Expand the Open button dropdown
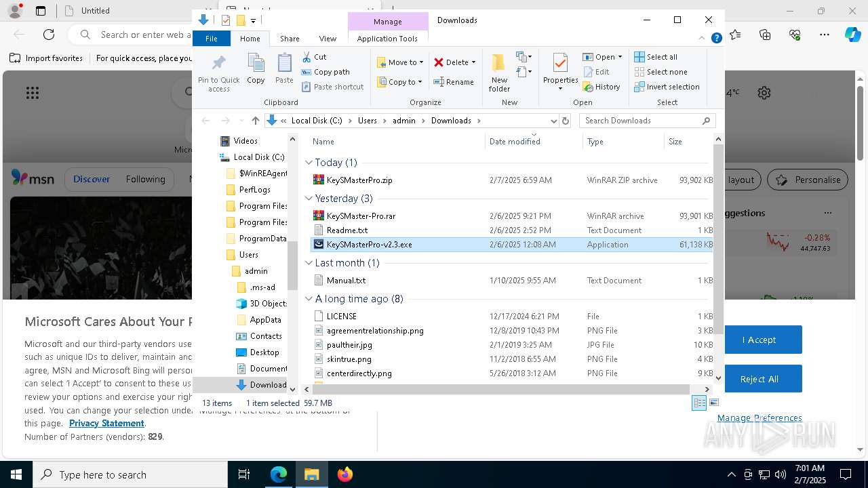This screenshot has width=868, height=488. click(619, 57)
